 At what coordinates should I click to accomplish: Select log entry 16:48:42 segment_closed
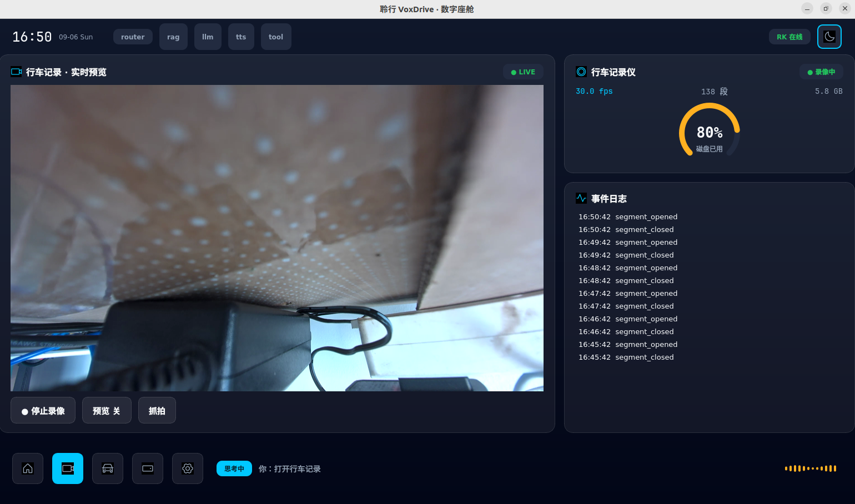pyautogui.click(x=626, y=280)
